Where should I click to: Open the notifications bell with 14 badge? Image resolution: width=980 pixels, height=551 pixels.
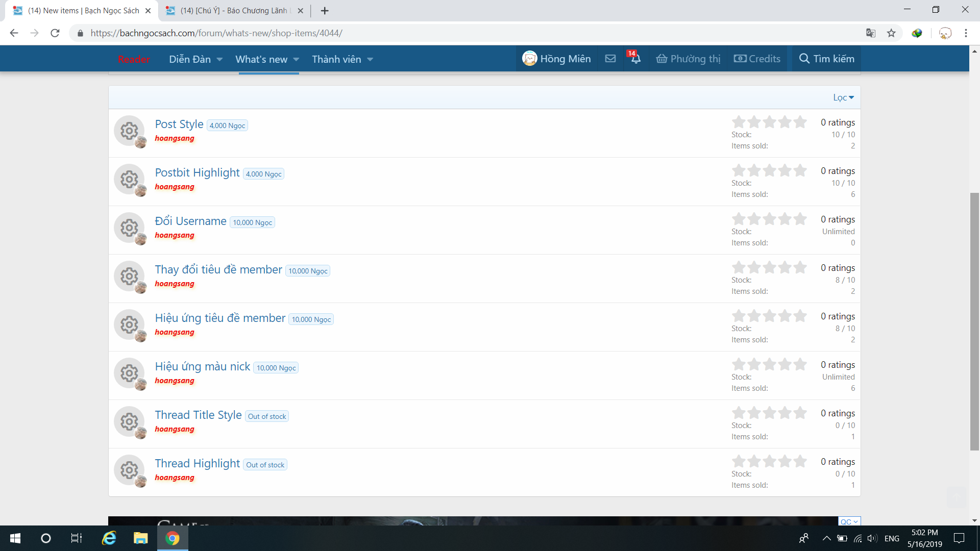[x=635, y=59]
